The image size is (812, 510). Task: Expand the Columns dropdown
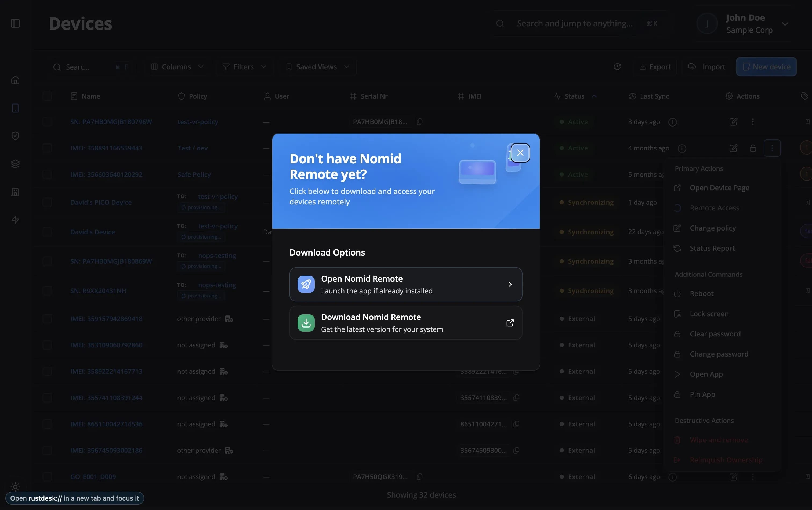coord(177,67)
